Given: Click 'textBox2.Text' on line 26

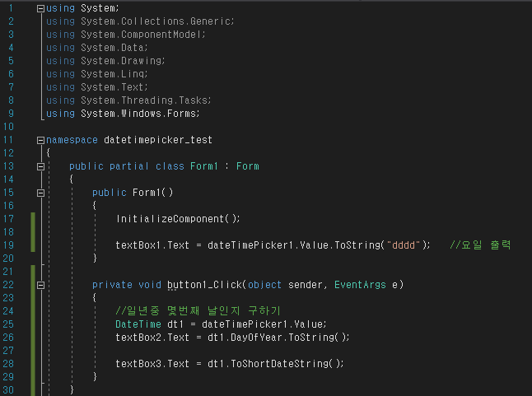Looking at the screenshot, I should [152, 338].
